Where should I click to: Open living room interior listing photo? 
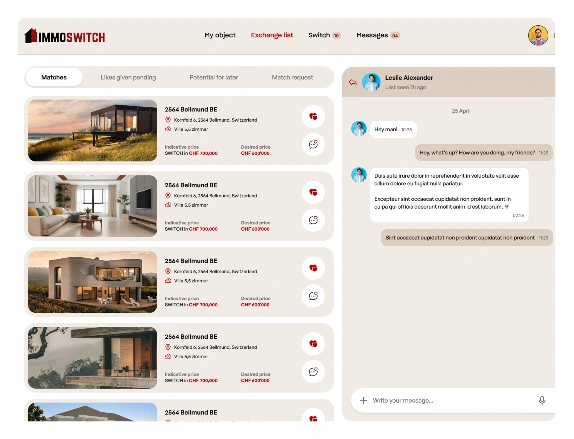tap(93, 206)
